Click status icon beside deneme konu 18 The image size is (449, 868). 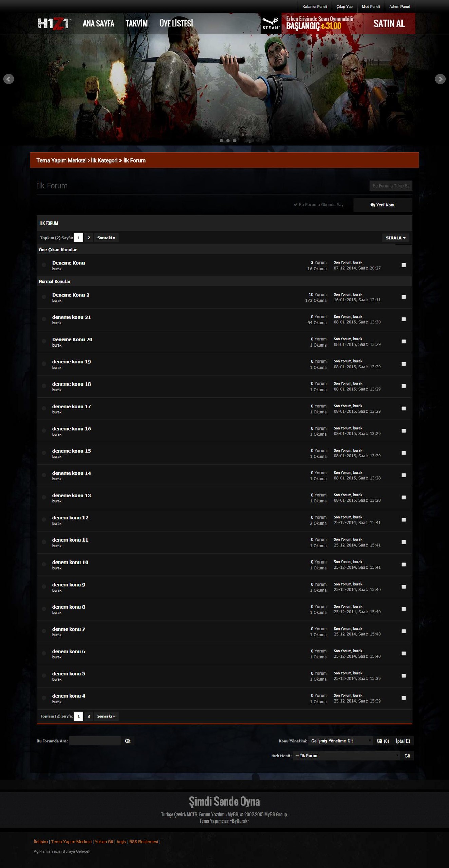point(44,386)
